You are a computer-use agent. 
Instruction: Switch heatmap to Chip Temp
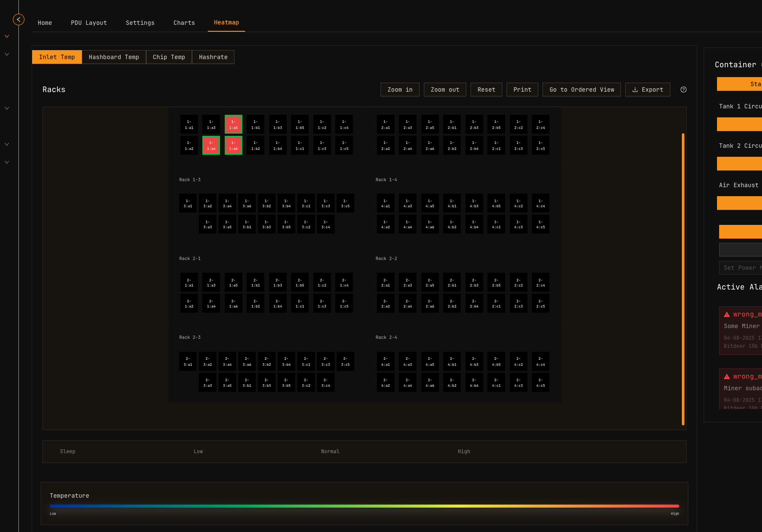coord(169,57)
